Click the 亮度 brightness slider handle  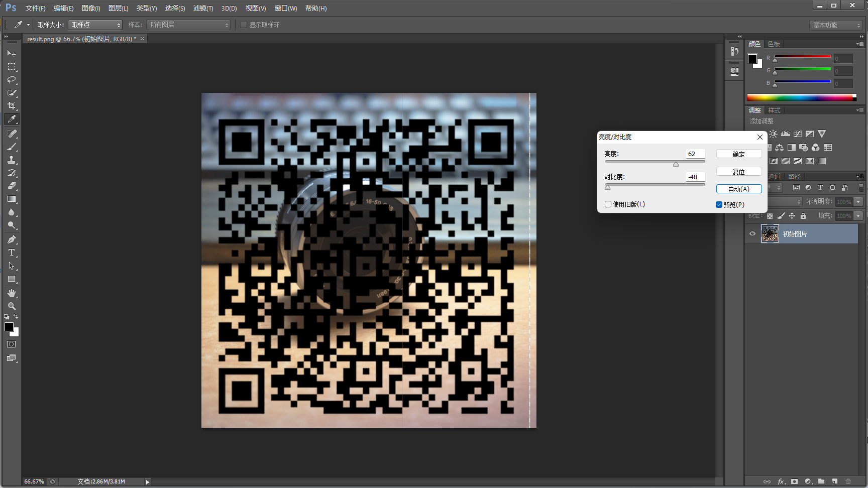click(x=676, y=164)
